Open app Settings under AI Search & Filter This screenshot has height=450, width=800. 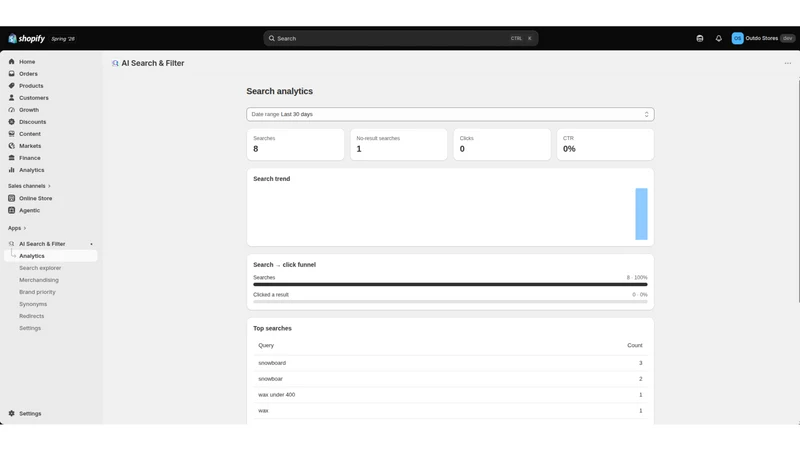30,328
